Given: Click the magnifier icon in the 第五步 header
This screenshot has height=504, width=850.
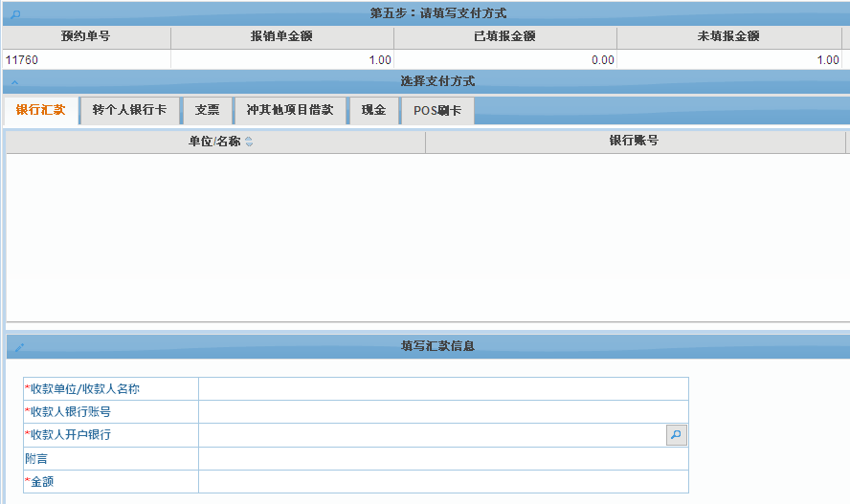Looking at the screenshot, I should 15,14.
